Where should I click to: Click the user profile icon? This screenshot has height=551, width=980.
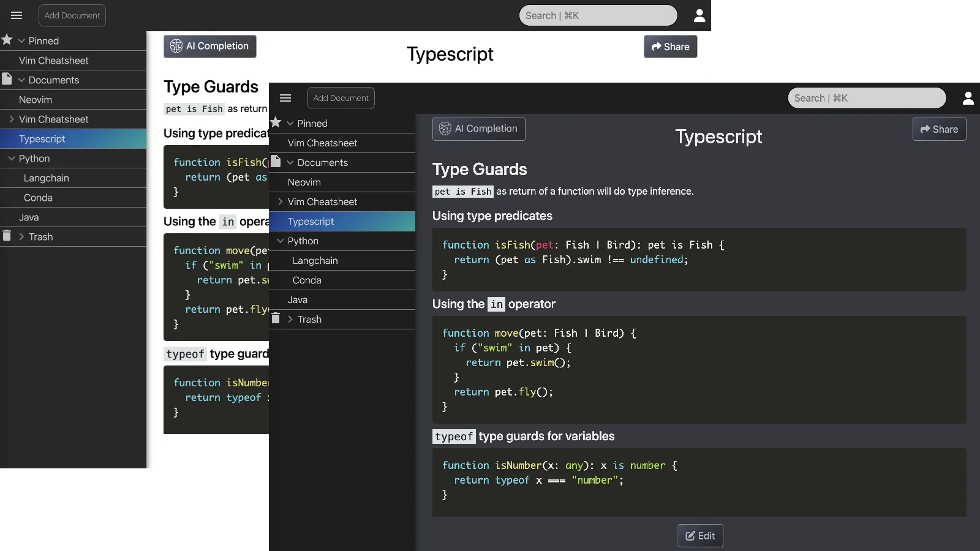(x=968, y=98)
